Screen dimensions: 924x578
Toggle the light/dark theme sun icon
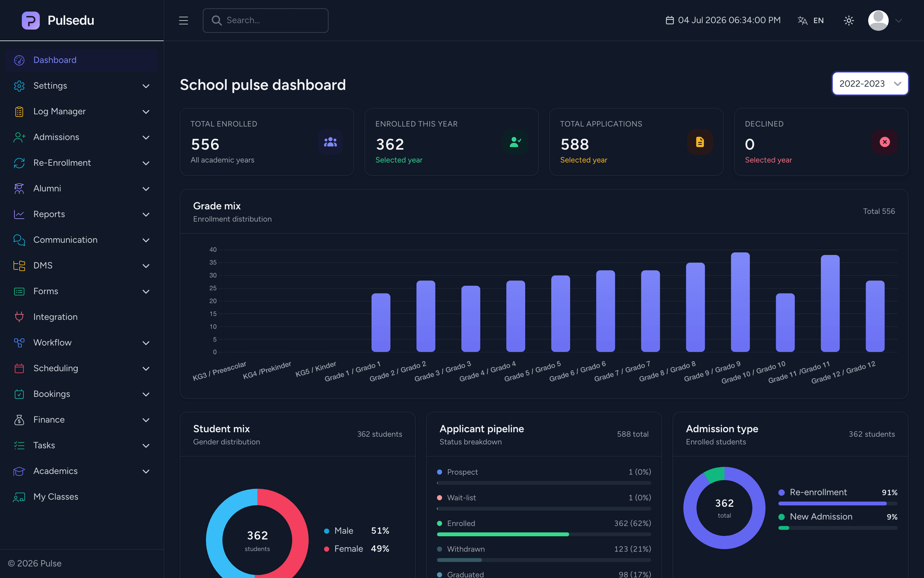(x=848, y=20)
